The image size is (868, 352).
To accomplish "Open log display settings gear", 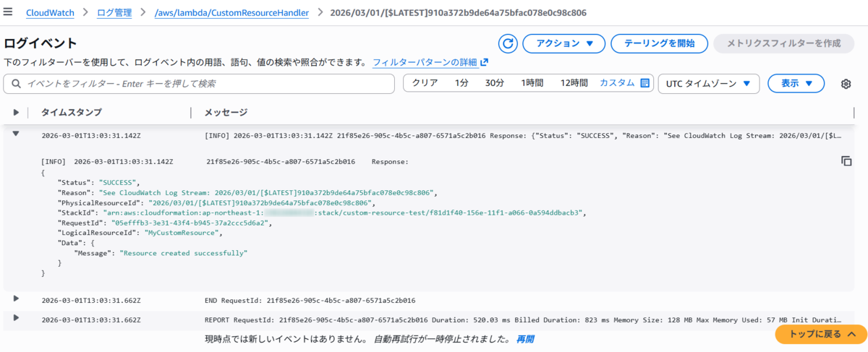I will coord(846,84).
